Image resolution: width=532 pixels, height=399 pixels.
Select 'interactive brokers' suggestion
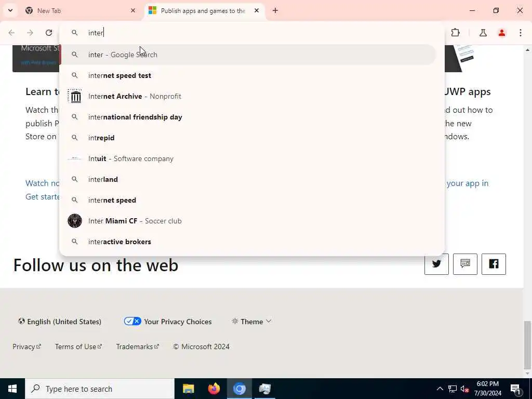click(x=249, y=242)
